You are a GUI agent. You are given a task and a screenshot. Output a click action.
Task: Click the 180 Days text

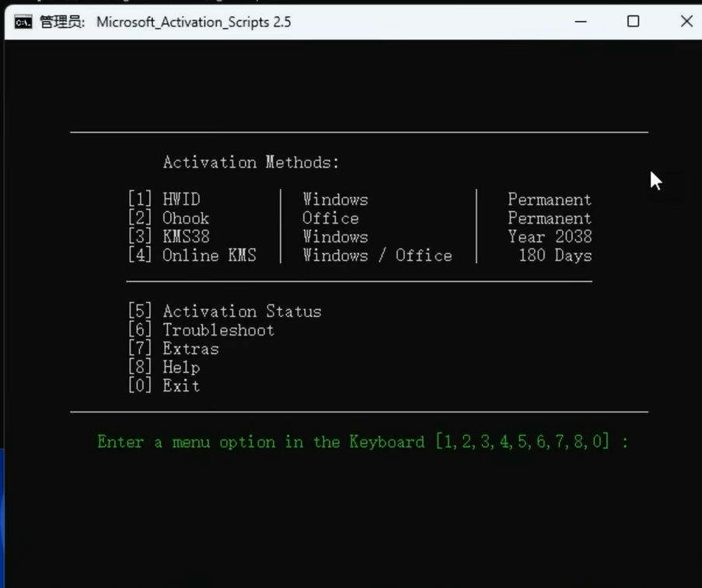point(555,256)
